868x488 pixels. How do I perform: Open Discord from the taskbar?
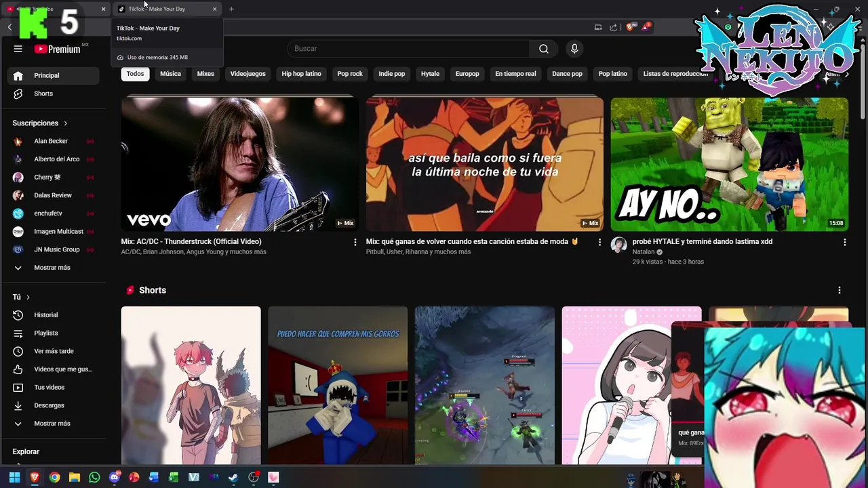click(115, 477)
